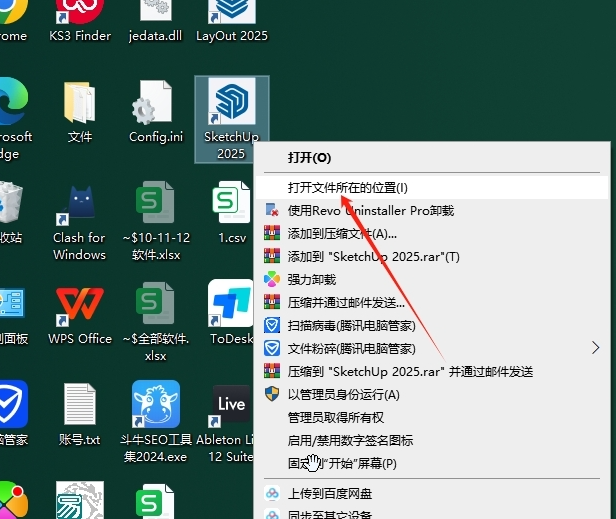The width and height of the screenshot is (616, 519).
Task: Open the KS3 Finder shortcut
Action: pyautogui.click(x=80, y=22)
